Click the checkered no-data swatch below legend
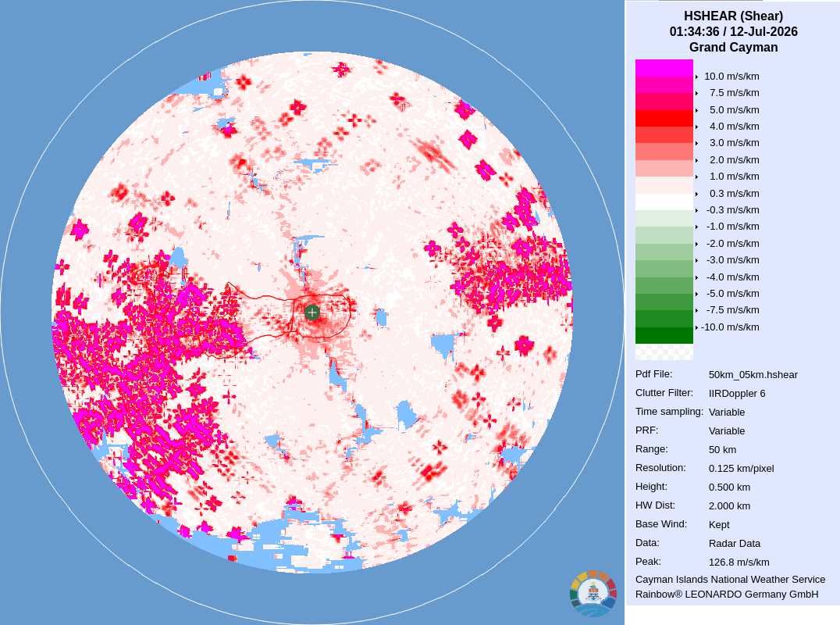 (x=664, y=352)
